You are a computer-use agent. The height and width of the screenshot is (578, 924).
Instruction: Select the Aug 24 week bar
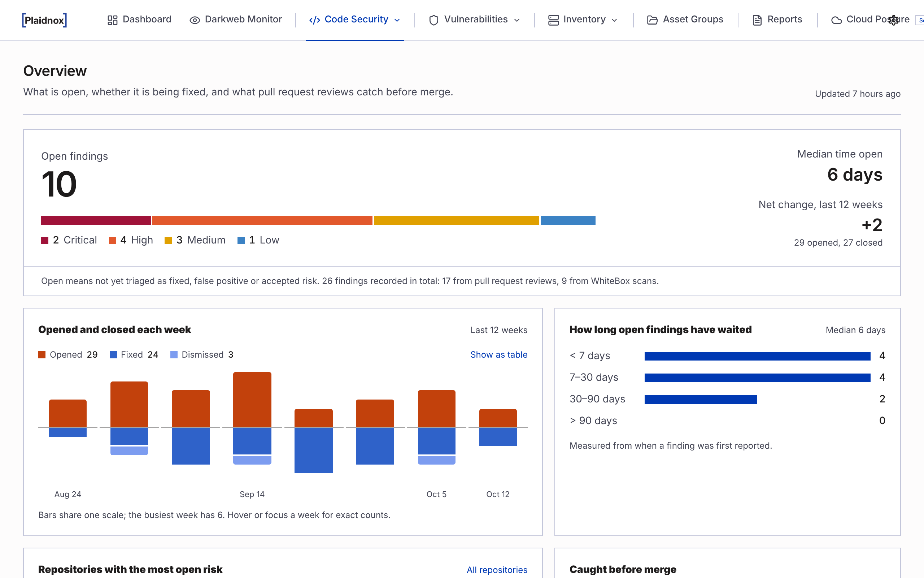[68, 418]
